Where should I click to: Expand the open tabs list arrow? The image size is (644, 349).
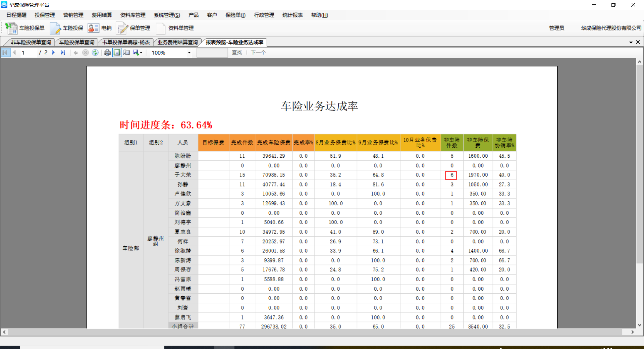pos(631,42)
